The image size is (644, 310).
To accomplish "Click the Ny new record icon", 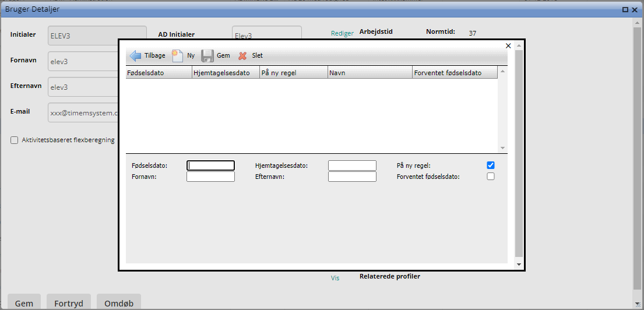I will (178, 56).
